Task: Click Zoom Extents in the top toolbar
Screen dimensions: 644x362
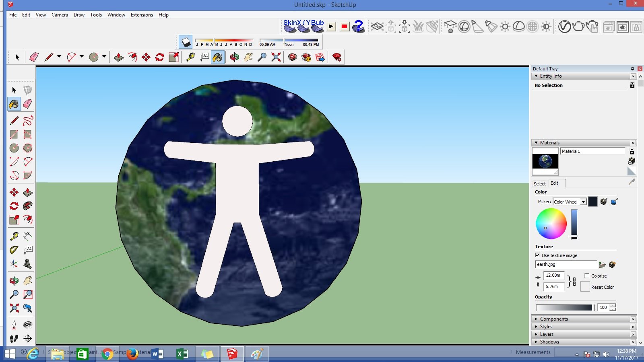Action: [276, 57]
